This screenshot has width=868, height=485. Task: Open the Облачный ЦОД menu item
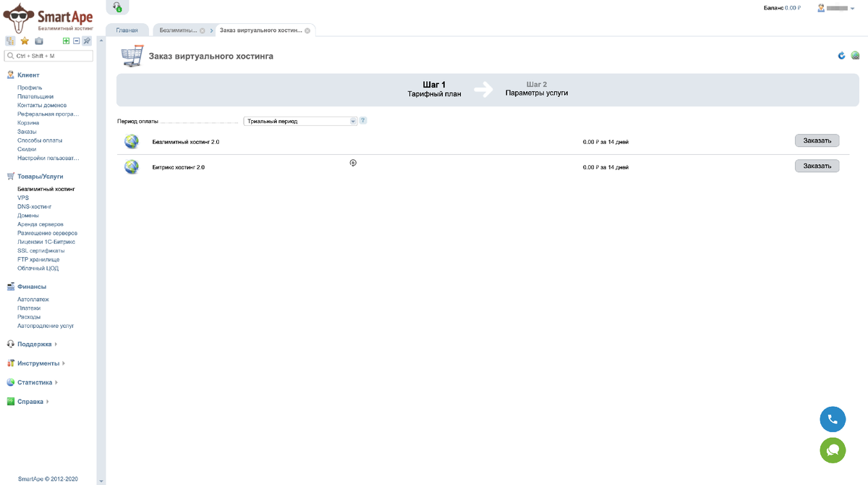pos(38,268)
